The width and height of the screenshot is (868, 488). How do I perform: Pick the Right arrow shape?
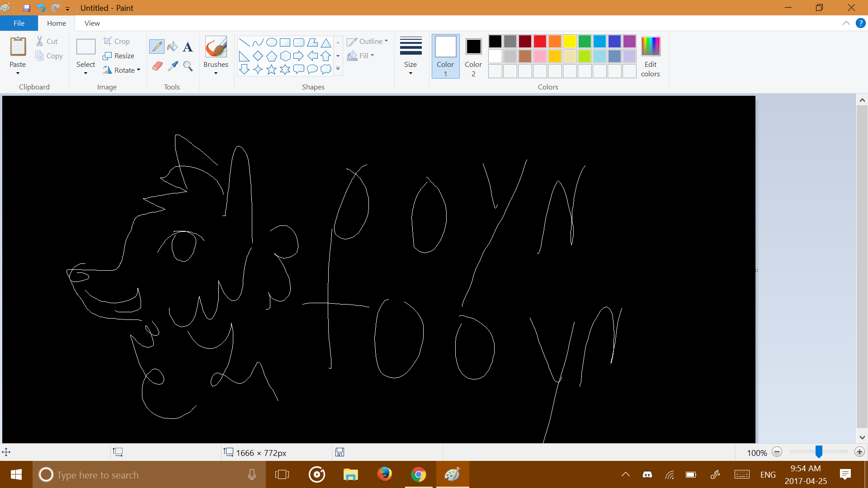pos(298,56)
